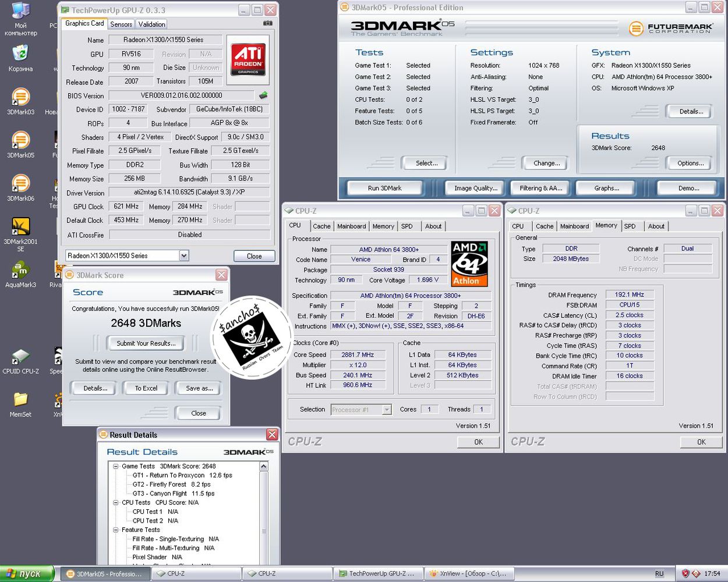Launch AquaMark3 from the desktop
This screenshot has height=582, width=728.
[x=20, y=274]
